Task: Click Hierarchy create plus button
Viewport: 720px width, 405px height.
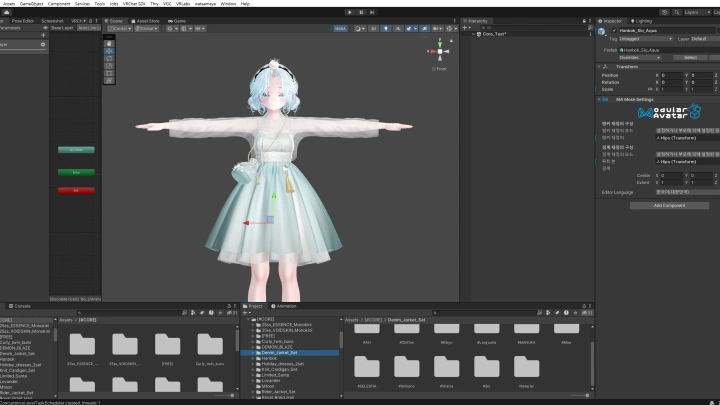Action: click(x=466, y=28)
